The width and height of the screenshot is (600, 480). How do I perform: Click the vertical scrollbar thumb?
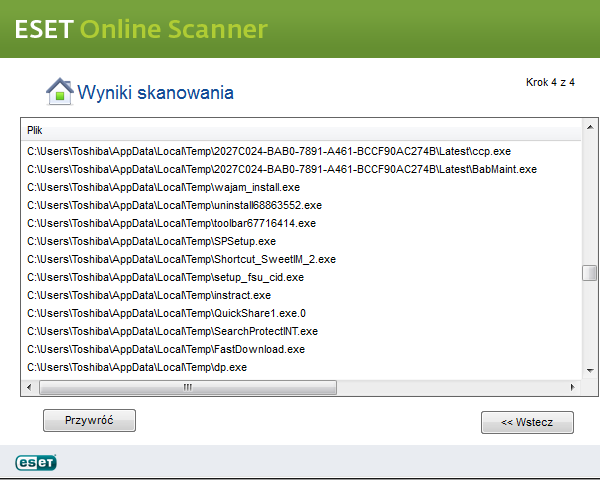point(589,273)
